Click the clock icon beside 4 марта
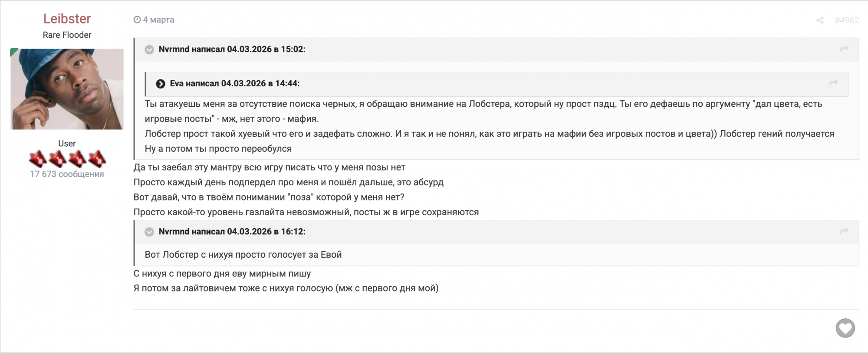The height and width of the screenshot is (354, 868). [x=137, y=20]
